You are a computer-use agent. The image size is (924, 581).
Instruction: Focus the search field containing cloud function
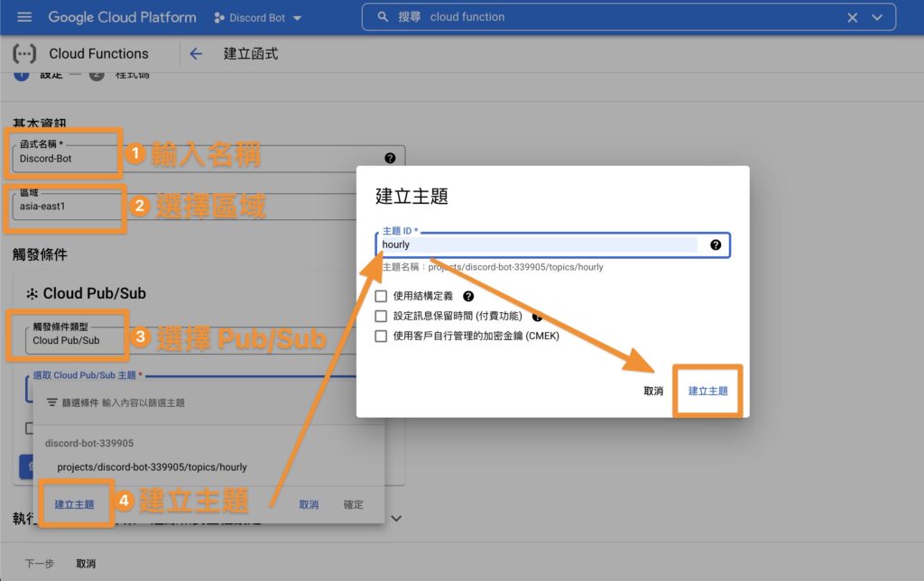631,17
